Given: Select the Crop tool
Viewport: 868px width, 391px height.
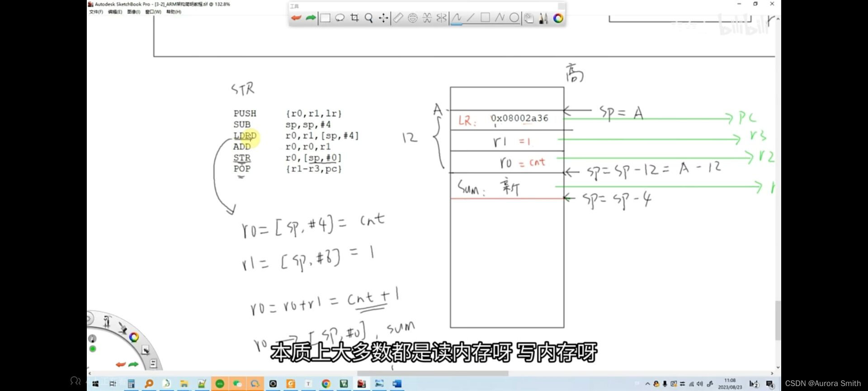Looking at the screenshot, I should pos(354,18).
